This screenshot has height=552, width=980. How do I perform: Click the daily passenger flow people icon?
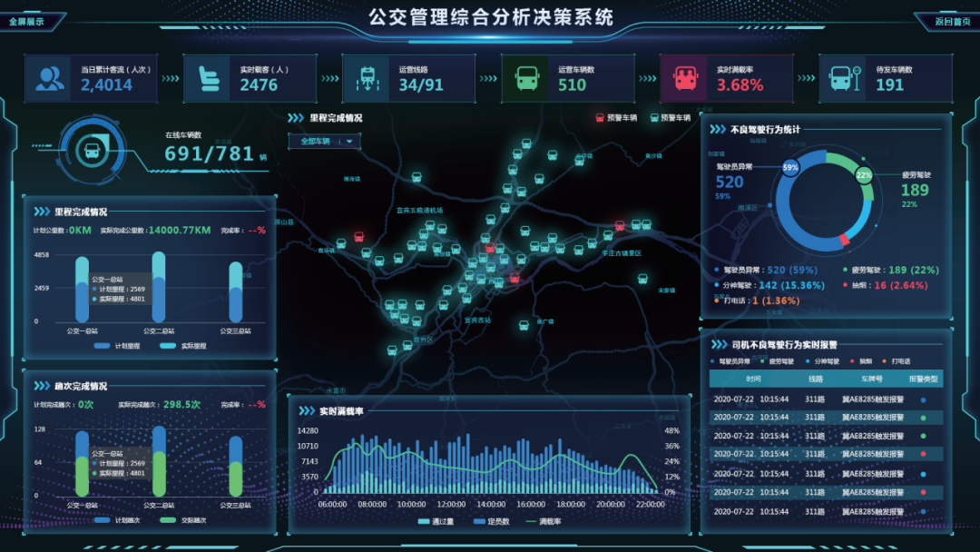click(50, 79)
